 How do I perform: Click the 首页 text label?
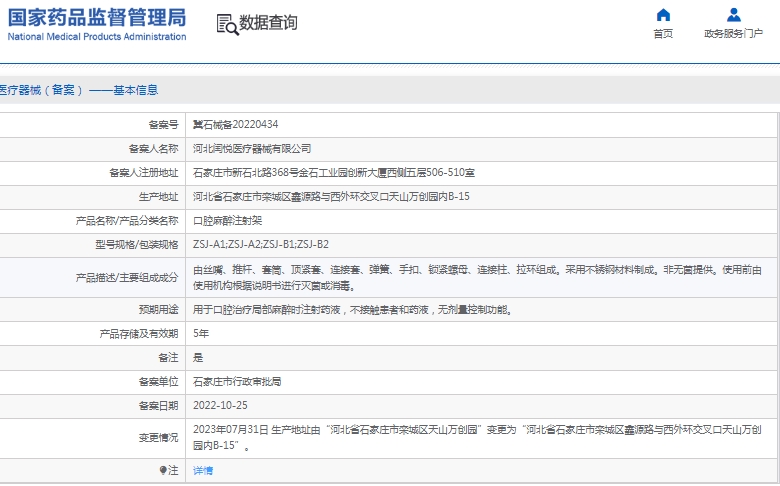pos(663,34)
